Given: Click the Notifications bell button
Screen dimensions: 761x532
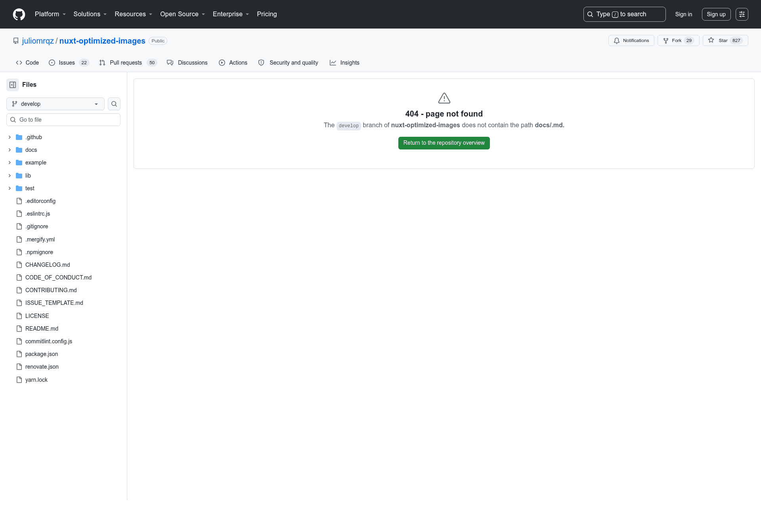Looking at the screenshot, I should 631,40.
